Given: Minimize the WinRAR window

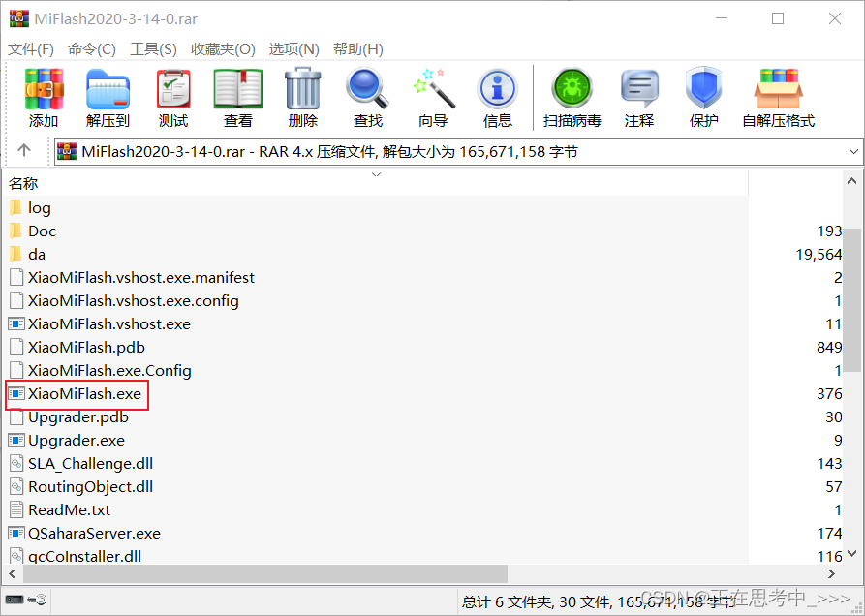Looking at the screenshot, I should [x=721, y=18].
